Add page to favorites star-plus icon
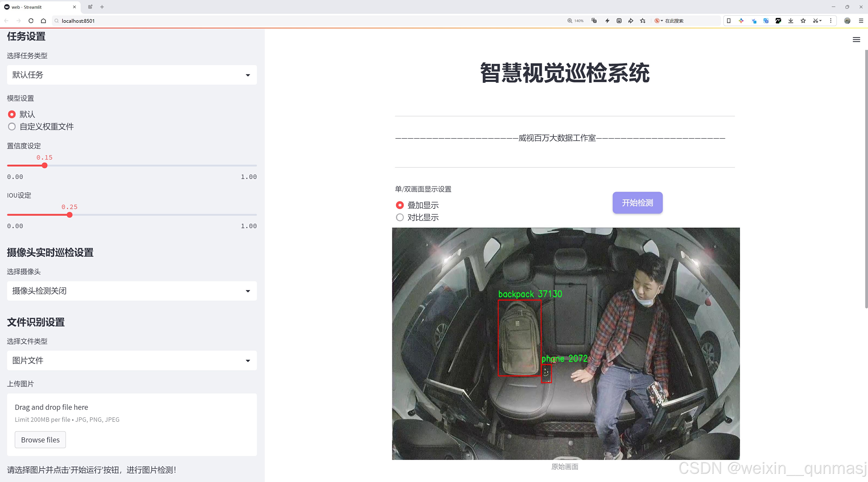This screenshot has width=868, height=482. coord(643,21)
